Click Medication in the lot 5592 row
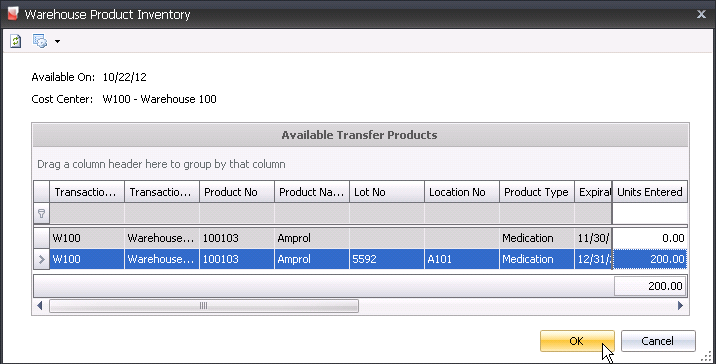Screen dimensions: 716x364 pyautogui.click(x=537, y=259)
